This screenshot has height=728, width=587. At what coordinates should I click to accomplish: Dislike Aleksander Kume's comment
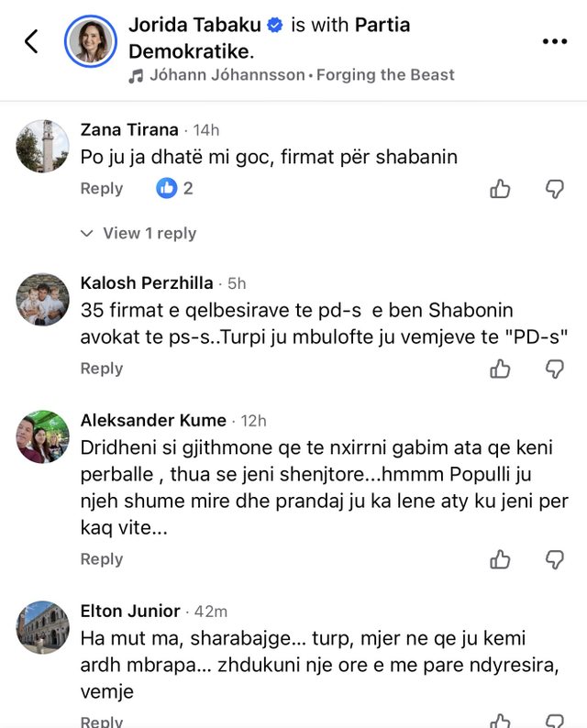(x=555, y=559)
